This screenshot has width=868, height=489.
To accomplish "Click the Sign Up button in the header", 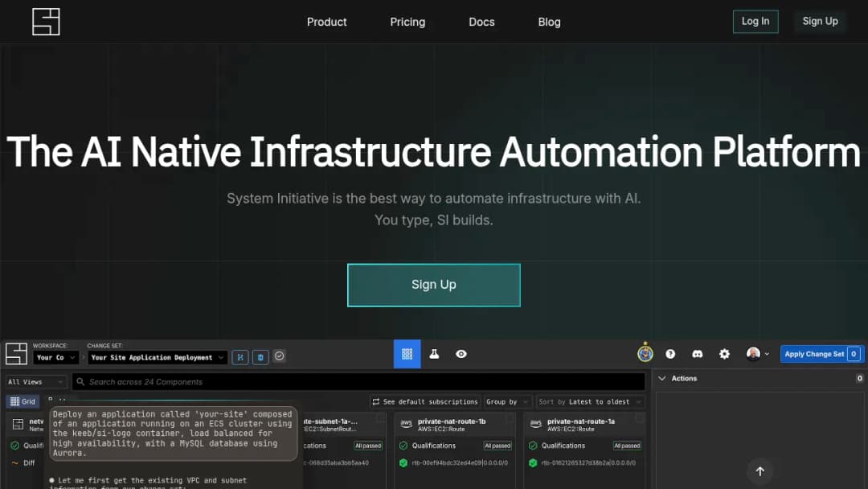I will pyautogui.click(x=820, y=22).
